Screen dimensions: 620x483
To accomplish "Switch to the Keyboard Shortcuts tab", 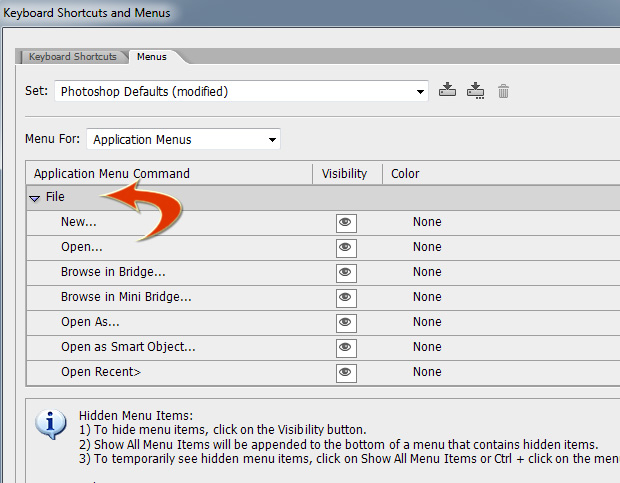I will pyautogui.click(x=73, y=57).
